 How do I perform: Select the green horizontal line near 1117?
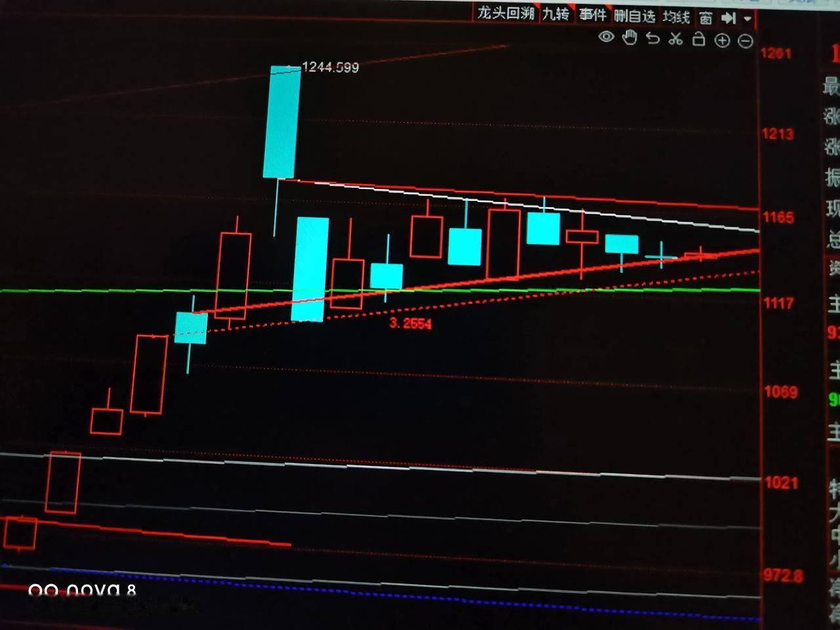point(381,290)
